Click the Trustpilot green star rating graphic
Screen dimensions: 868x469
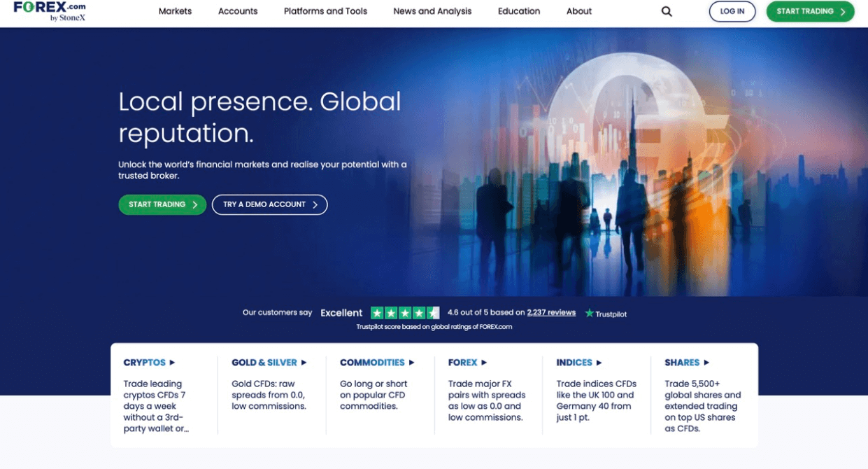pos(405,313)
